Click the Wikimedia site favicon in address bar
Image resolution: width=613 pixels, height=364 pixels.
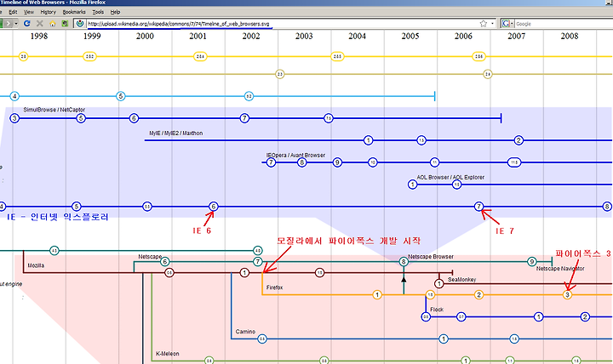coord(80,24)
